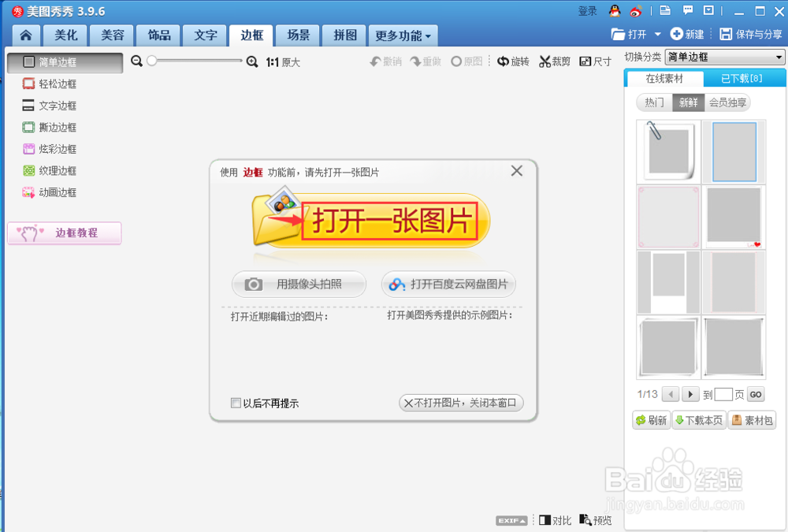Click the 登录 link
788x532 pixels.
pyautogui.click(x=588, y=11)
